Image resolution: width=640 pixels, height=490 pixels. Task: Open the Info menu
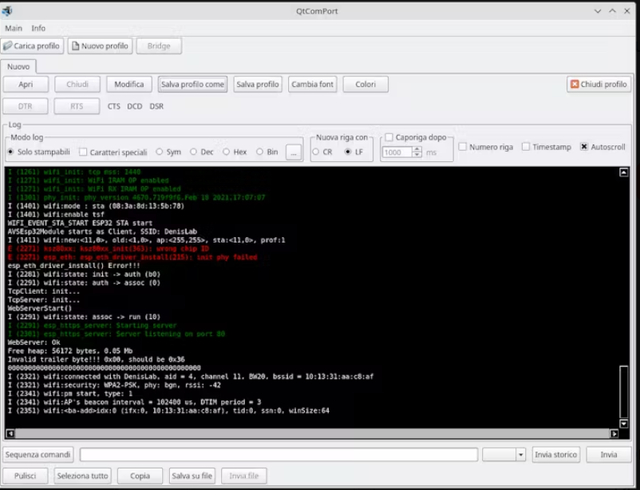point(38,28)
